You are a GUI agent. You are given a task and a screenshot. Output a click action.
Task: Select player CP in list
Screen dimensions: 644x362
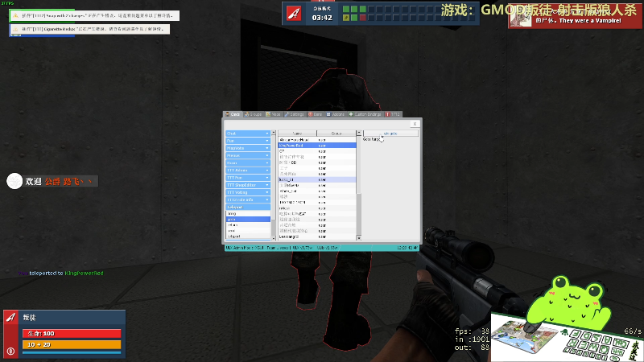click(316, 151)
